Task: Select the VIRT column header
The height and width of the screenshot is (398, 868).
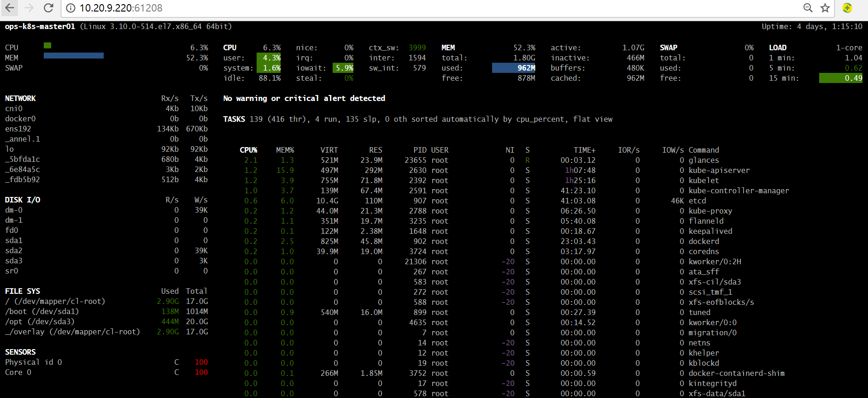Action: click(x=329, y=150)
